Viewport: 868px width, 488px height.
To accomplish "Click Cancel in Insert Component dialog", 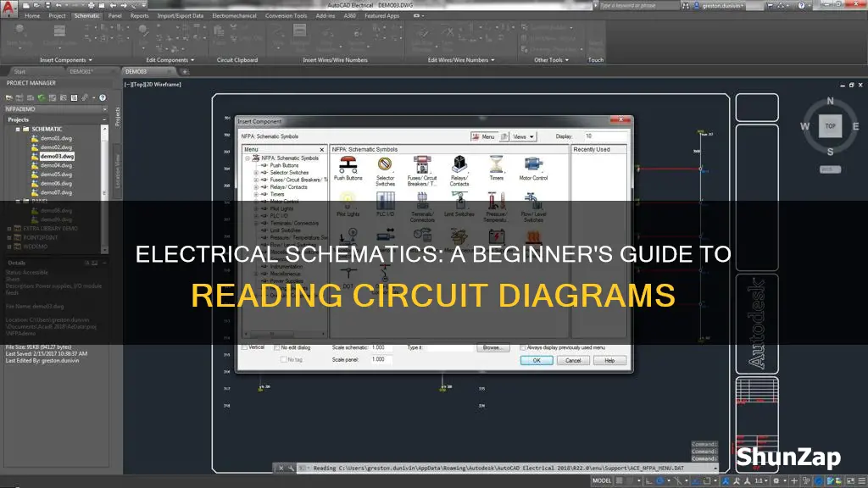I will pyautogui.click(x=573, y=360).
